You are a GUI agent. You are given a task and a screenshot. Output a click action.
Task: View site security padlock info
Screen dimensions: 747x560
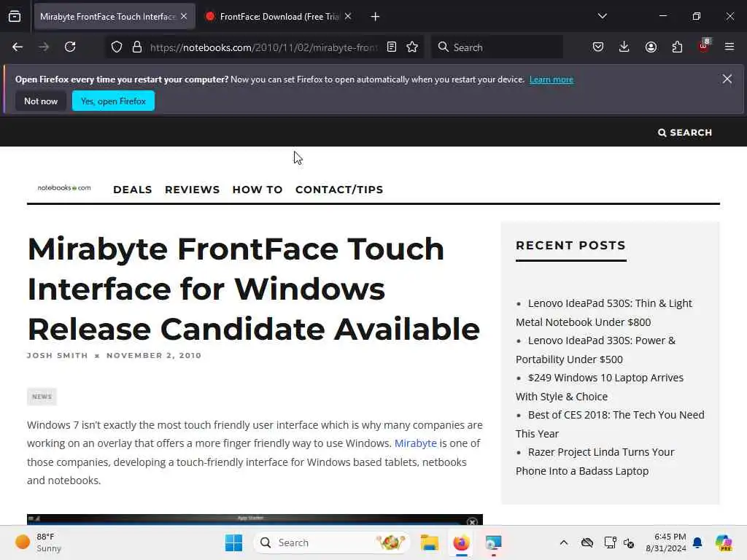[137, 47]
